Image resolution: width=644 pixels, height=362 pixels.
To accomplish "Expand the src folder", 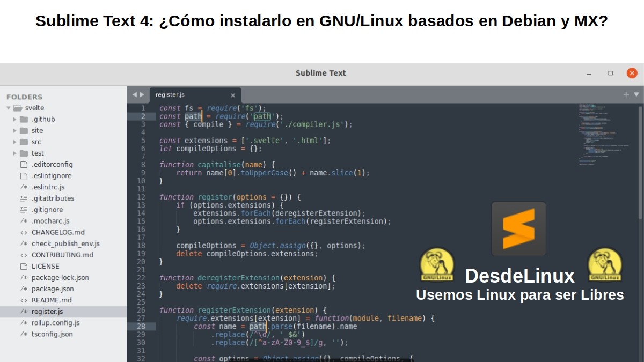I will 14,142.
